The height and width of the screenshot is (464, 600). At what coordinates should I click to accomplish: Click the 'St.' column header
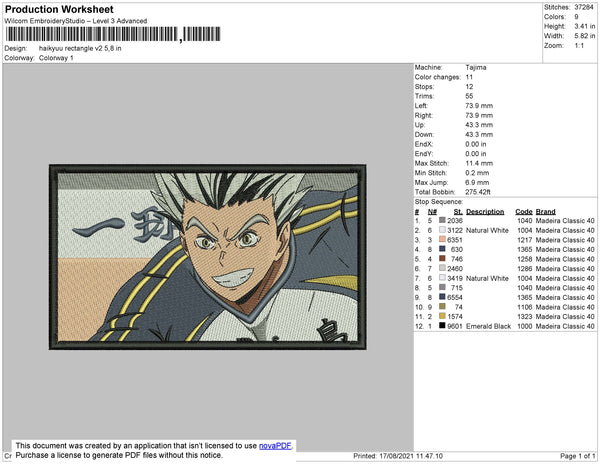[458, 212]
